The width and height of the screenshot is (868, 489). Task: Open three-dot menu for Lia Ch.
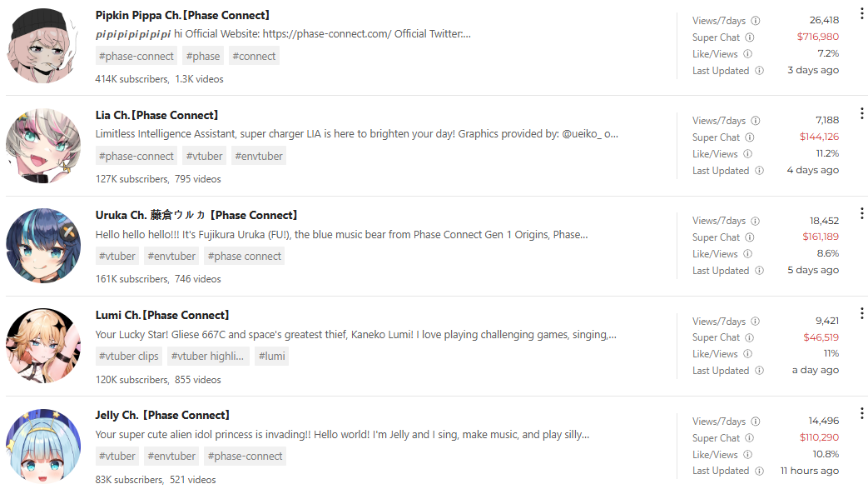(861, 113)
